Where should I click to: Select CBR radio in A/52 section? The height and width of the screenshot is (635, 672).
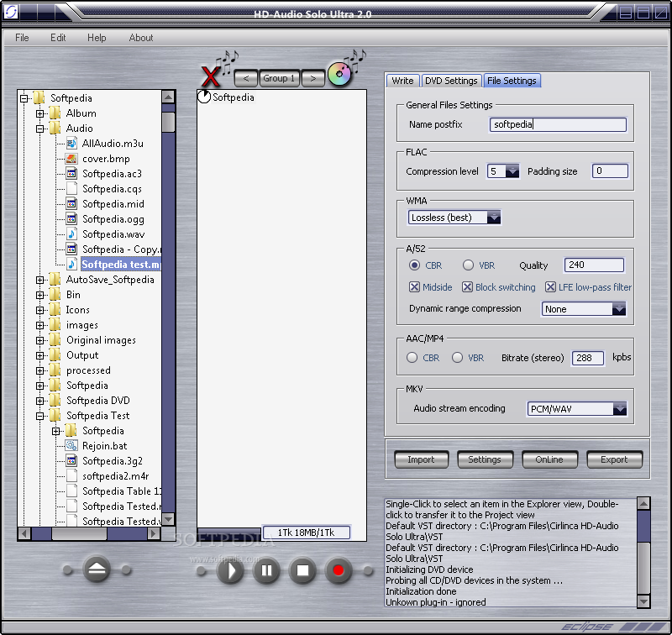point(414,265)
